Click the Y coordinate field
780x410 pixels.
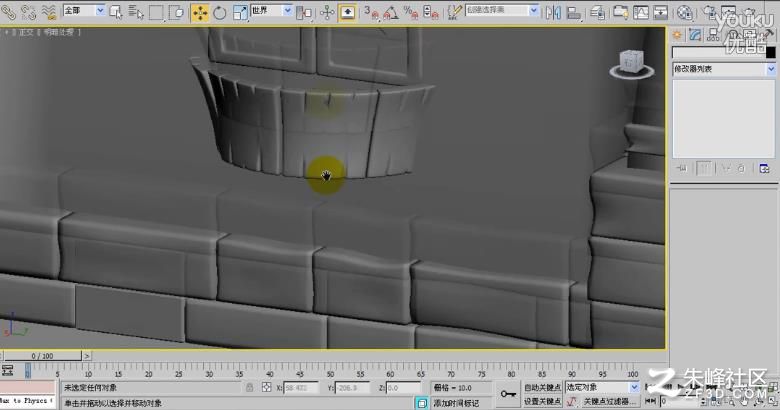pos(353,388)
